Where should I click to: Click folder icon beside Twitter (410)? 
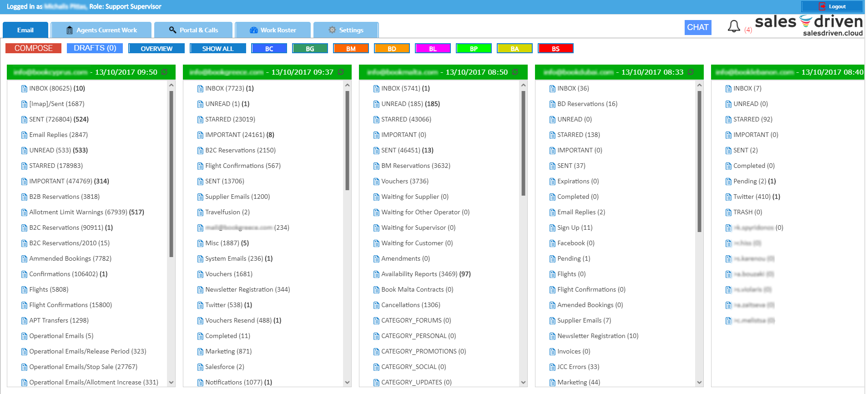coord(728,197)
